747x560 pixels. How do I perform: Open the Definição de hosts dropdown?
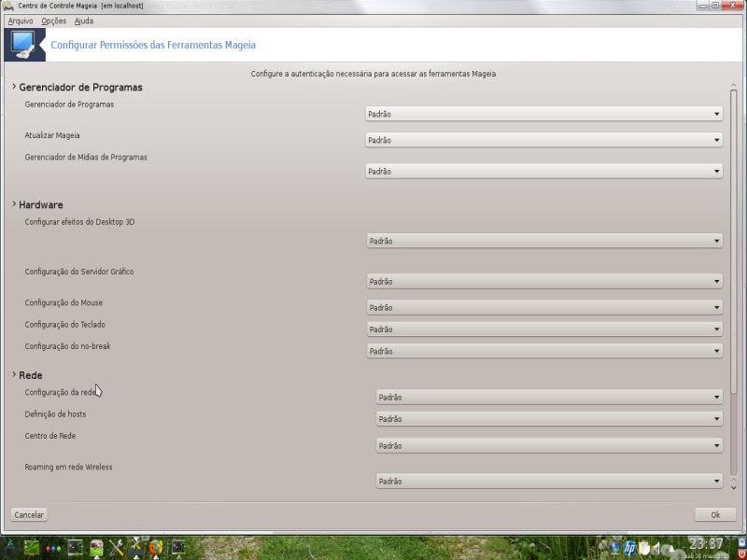click(549, 419)
